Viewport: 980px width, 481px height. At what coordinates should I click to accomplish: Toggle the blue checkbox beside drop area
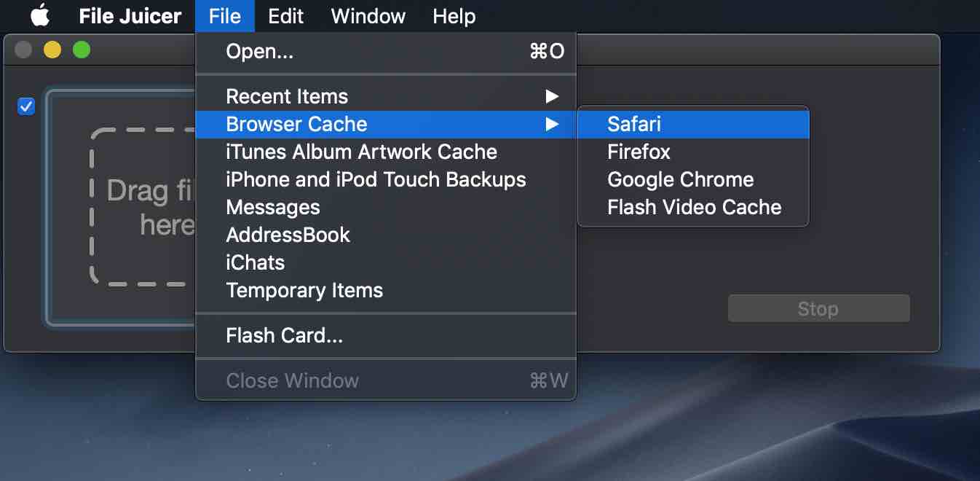26,106
